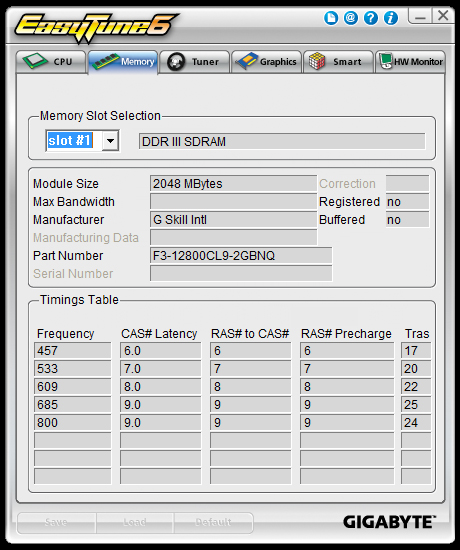Click the empty Manufacturing Data field
460x550 pixels.
pyautogui.click(x=233, y=237)
